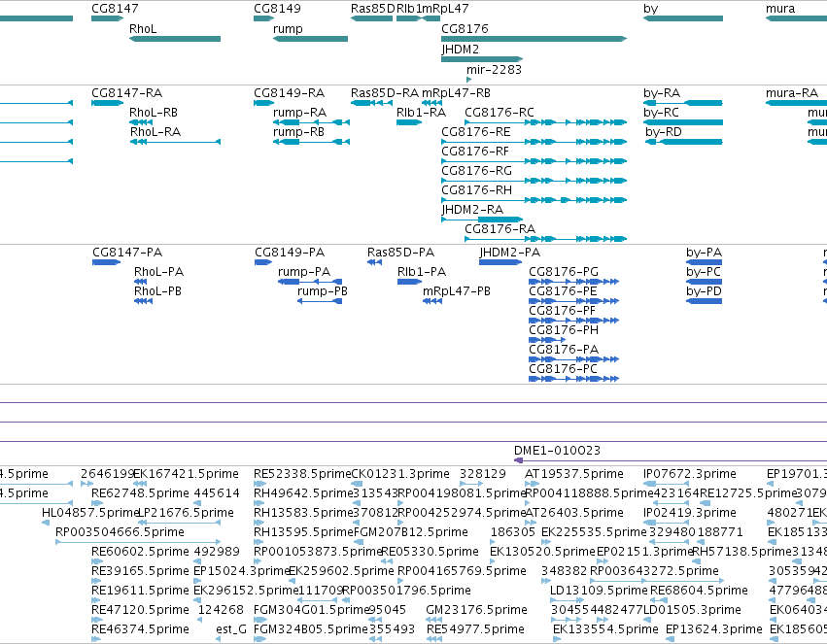The height and width of the screenshot is (644, 827).
Task: Click EST label GM23176.5prime
Action: (477, 610)
